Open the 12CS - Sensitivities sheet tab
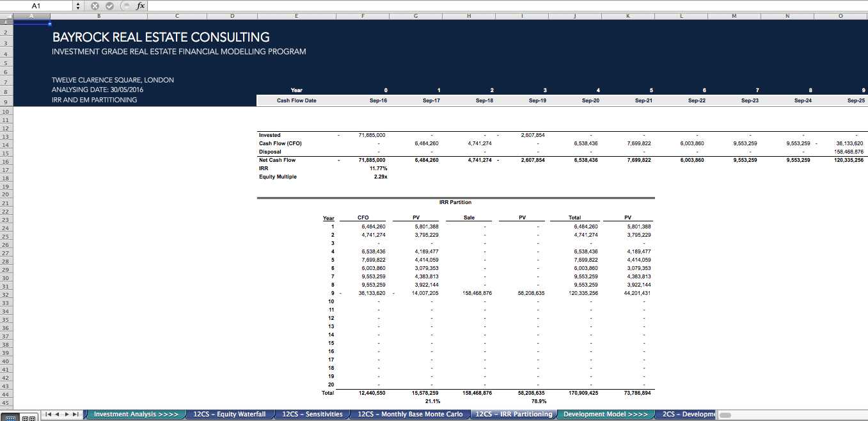Viewport: 868px width, 421px height. [312, 415]
